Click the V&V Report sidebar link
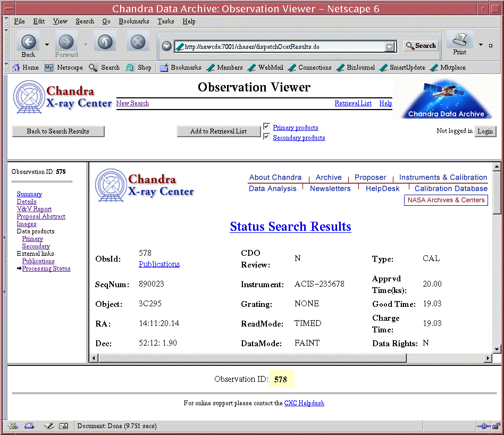The image size is (504, 435). [x=34, y=209]
